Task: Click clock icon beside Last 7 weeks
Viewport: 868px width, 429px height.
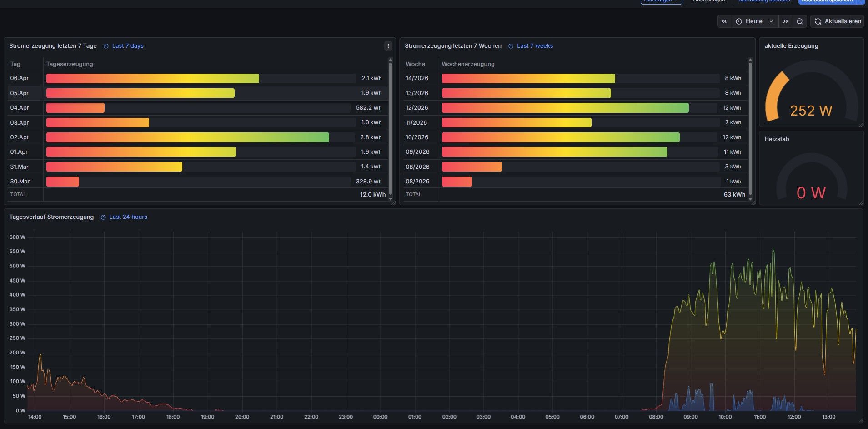Action: coord(511,46)
